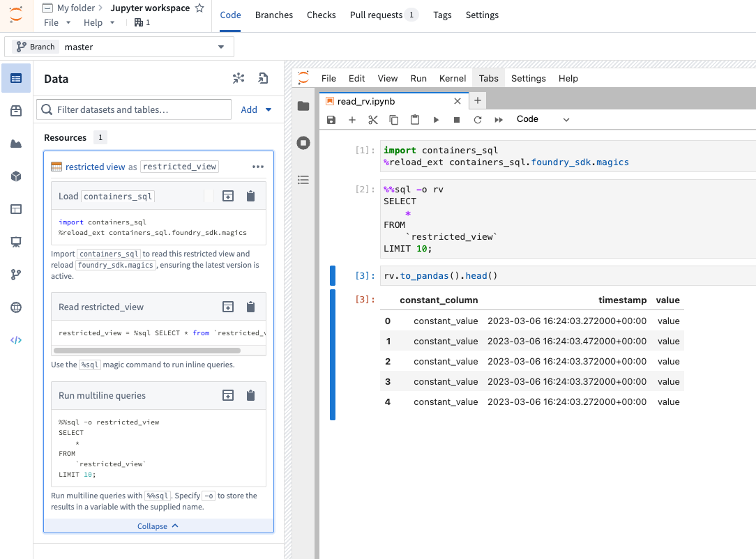Open the JupyterLab file browser folder icon

303,106
